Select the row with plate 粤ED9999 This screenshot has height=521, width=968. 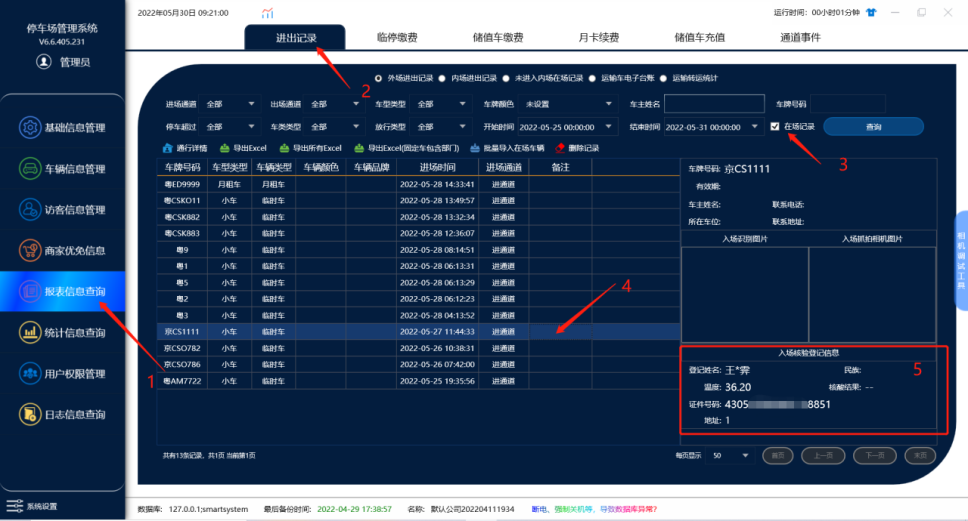pyautogui.click(x=419, y=184)
